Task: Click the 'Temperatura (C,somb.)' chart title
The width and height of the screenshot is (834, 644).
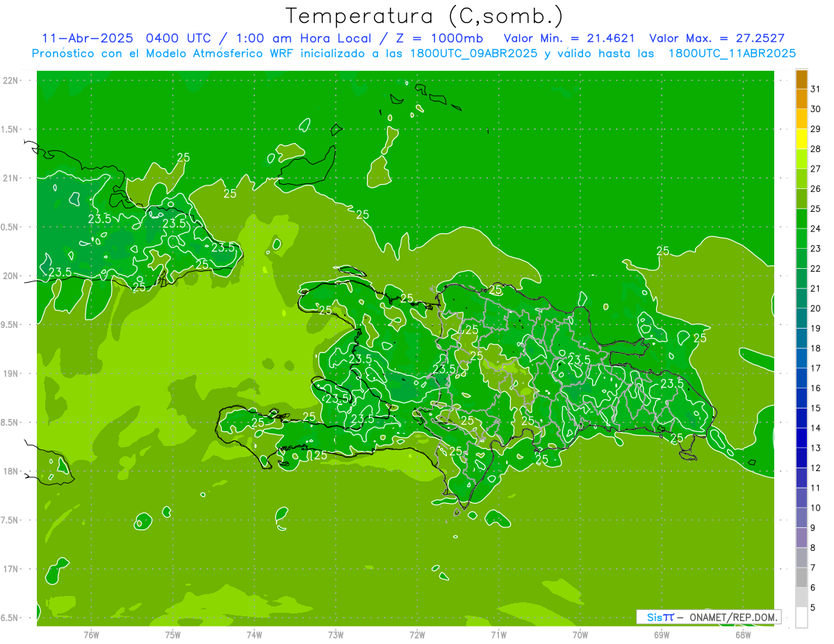Action: pyautogui.click(x=424, y=17)
